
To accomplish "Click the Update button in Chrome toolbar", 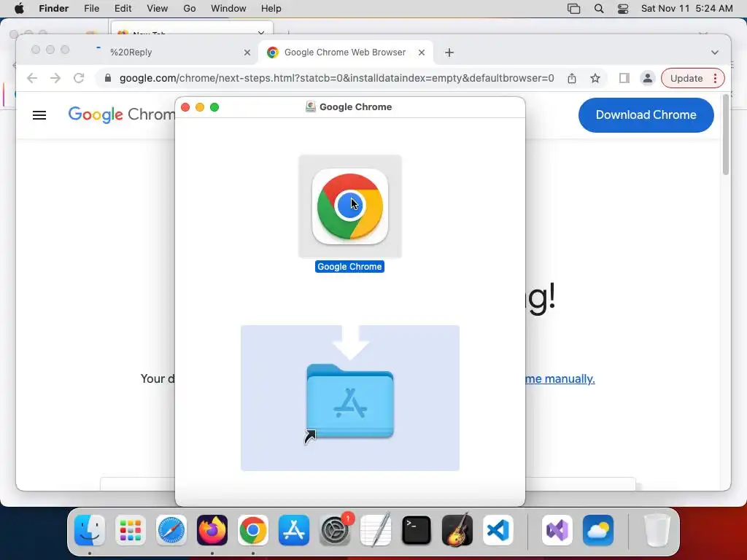I will [686, 78].
